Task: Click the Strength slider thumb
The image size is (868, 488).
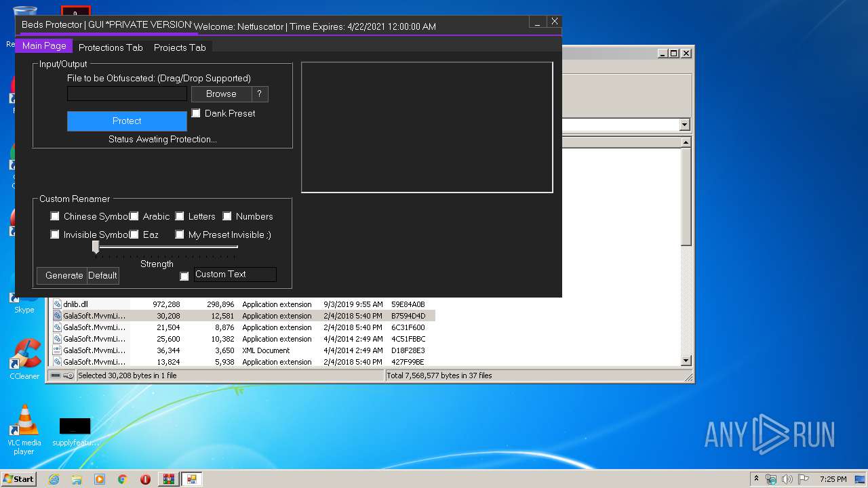Action: click(x=96, y=247)
